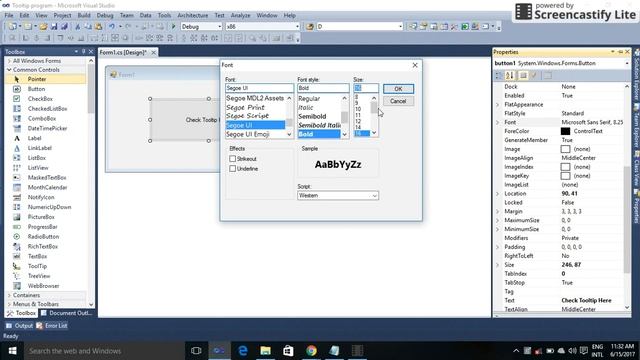Pick the ListBox toolbox control
Screen dimensions: 640x360
coord(37,158)
